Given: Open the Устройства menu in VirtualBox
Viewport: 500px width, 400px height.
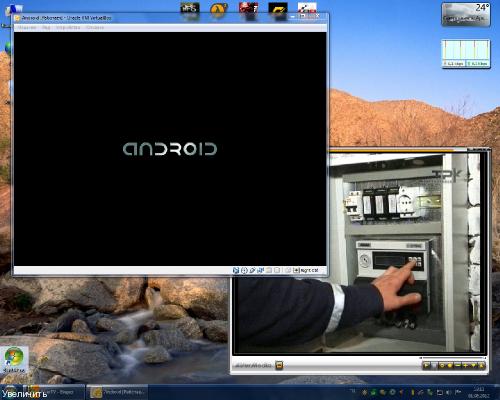Looking at the screenshot, I should tap(68, 27).
